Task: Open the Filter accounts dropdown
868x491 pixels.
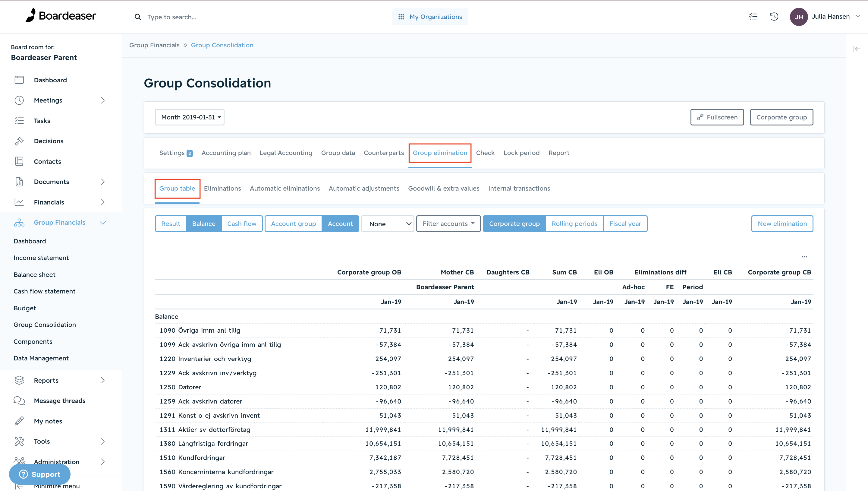Action: point(448,223)
